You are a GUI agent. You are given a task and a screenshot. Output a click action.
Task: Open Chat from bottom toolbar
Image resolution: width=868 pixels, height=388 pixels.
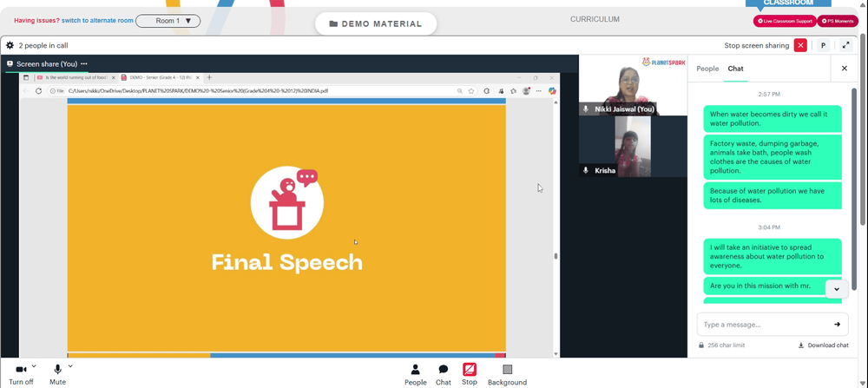444,375
